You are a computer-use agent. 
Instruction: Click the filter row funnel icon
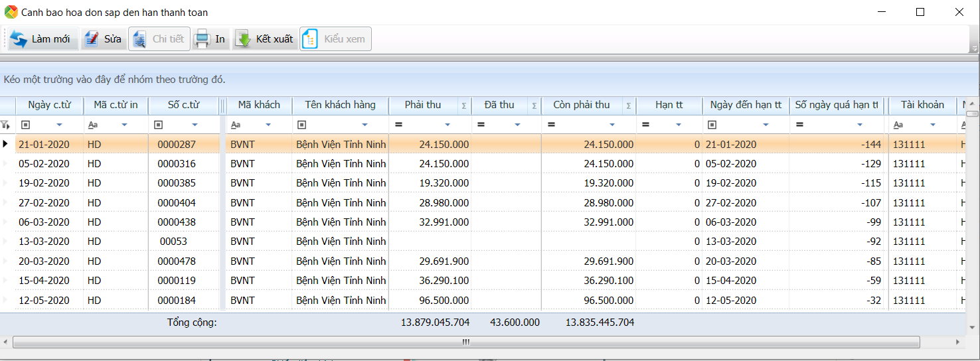point(5,125)
